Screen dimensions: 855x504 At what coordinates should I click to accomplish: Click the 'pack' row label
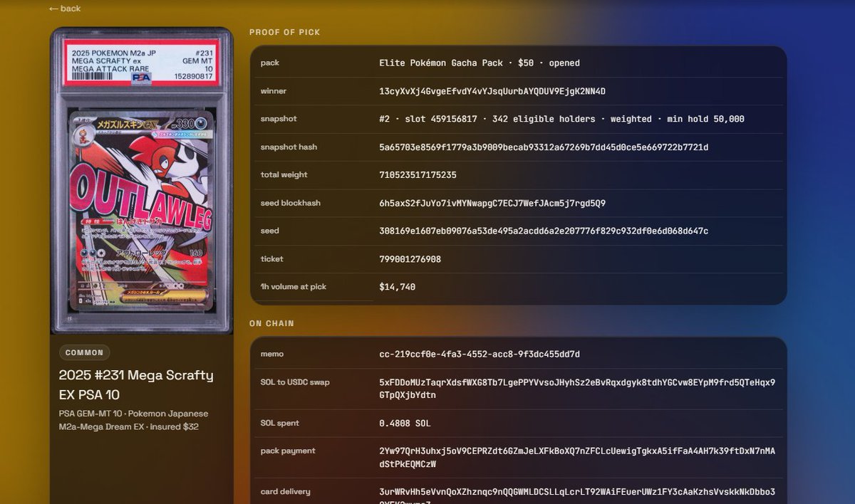[x=270, y=63]
